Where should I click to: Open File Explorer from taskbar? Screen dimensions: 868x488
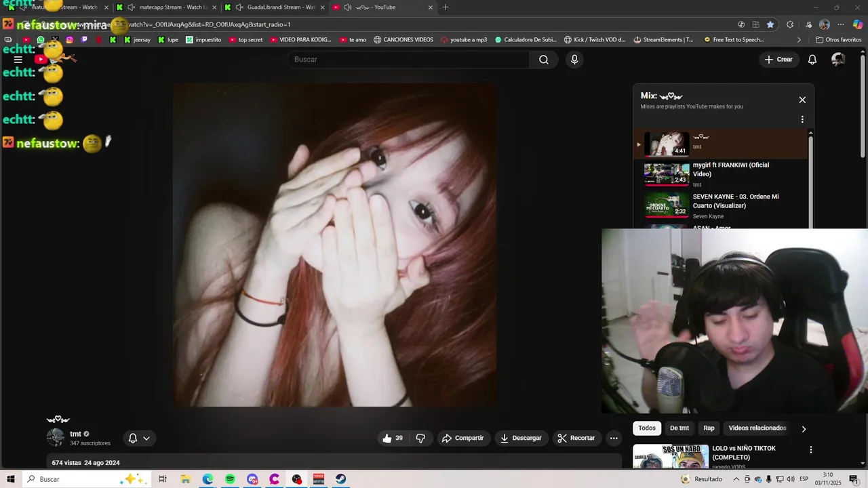185,479
